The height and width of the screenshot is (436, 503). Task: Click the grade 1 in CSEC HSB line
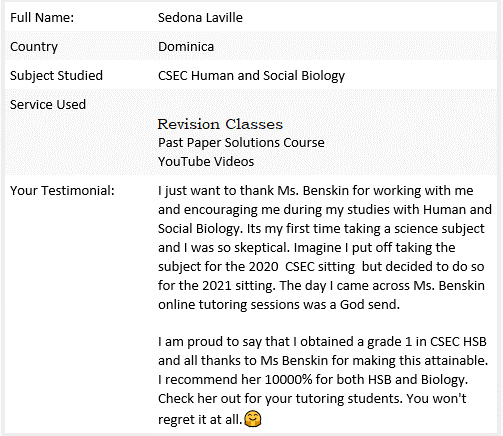tap(322, 342)
